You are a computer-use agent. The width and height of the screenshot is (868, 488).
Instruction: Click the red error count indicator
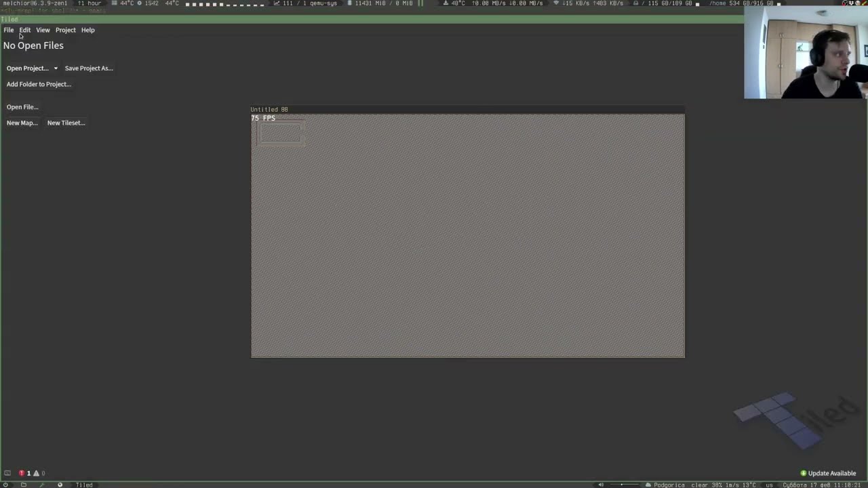pyautogui.click(x=24, y=473)
